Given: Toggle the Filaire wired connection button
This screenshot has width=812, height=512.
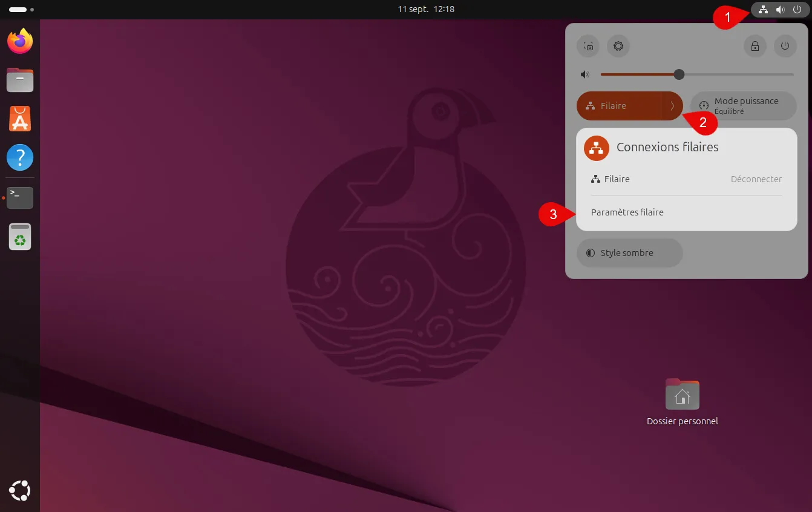Looking at the screenshot, I should [617, 106].
